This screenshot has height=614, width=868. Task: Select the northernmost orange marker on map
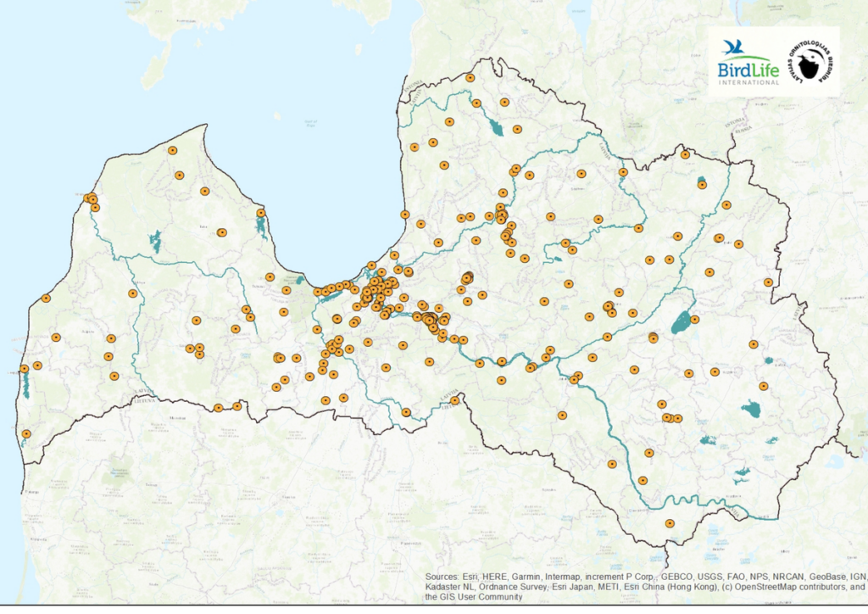[x=470, y=78]
